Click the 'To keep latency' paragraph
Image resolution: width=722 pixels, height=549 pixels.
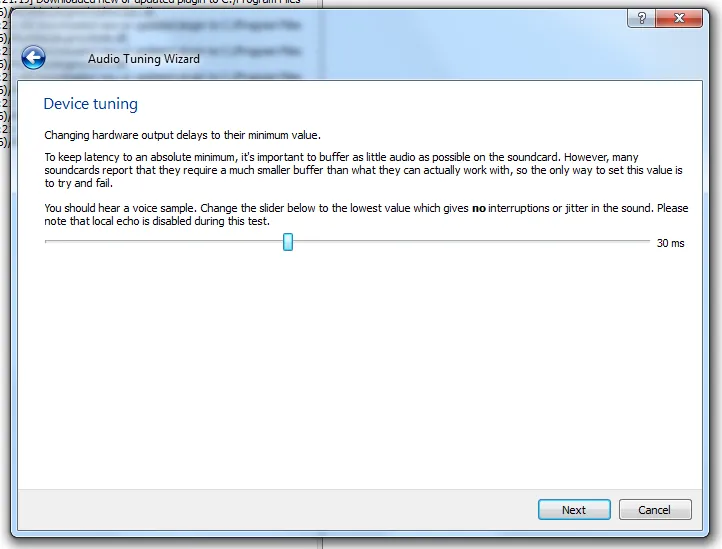[x=363, y=170]
